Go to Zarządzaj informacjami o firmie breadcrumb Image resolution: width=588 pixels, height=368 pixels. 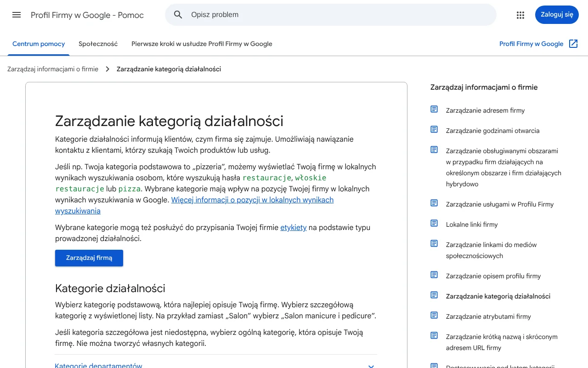(53, 69)
